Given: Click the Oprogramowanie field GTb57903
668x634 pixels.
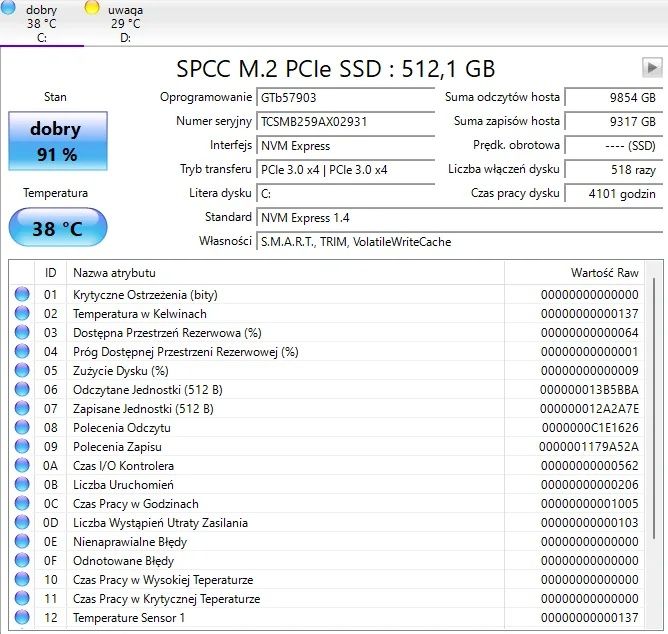Looking at the screenshot, I should point(346,98).
